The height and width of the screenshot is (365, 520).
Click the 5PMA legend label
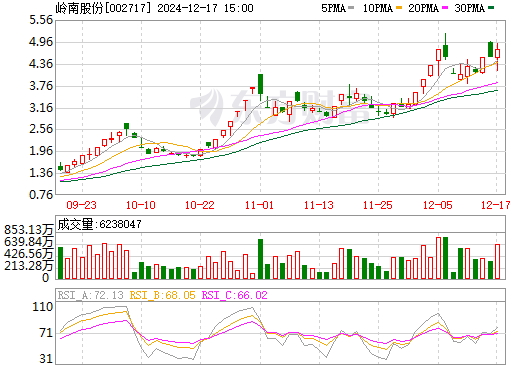click(333, 8)
